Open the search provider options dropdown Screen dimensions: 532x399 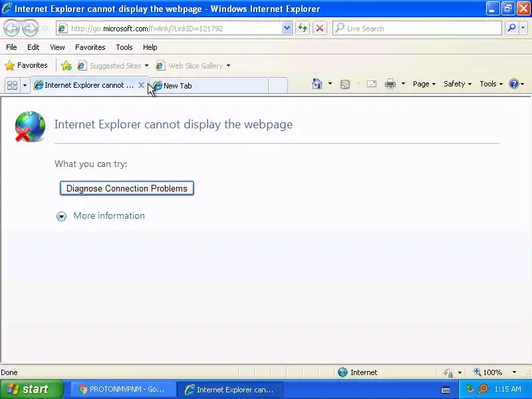point(523,29)
